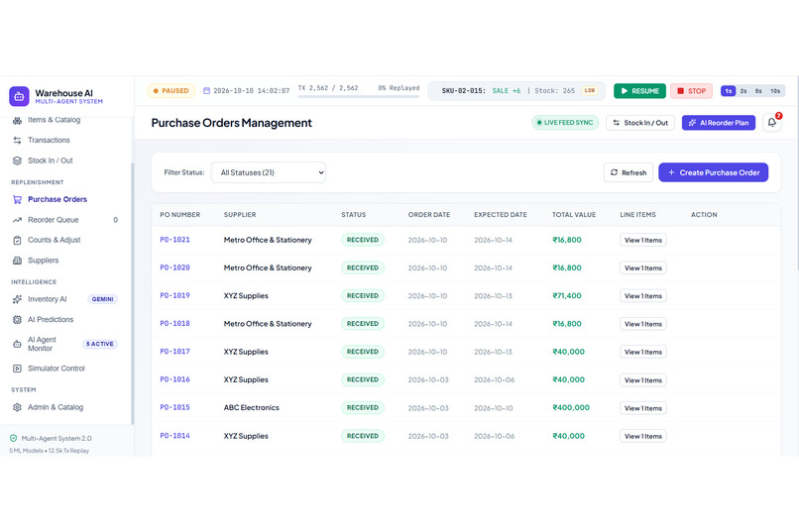Open Items & Catalog sidebar icon
799x532 pixels.
point(17,120)
